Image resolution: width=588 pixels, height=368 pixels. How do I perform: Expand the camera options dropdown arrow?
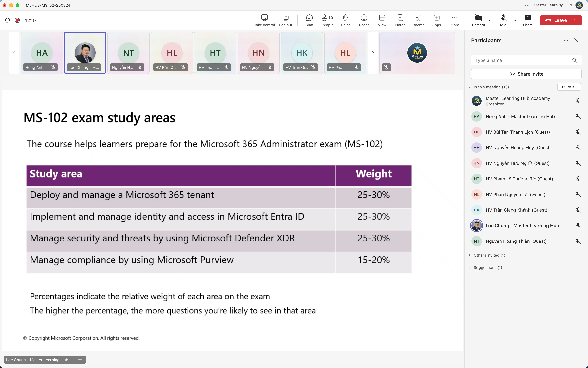[490, 20]
